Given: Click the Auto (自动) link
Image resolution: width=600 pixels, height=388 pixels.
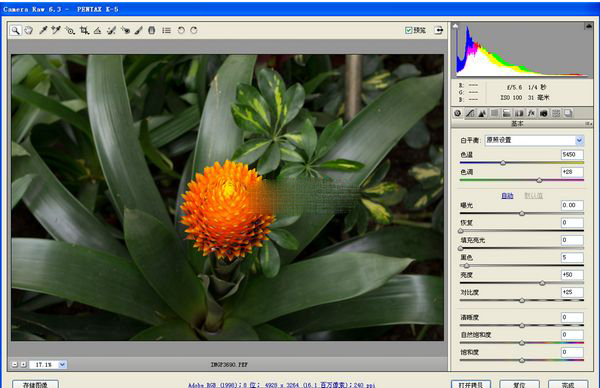Looking at the screenshot, I should click(507, 196).
